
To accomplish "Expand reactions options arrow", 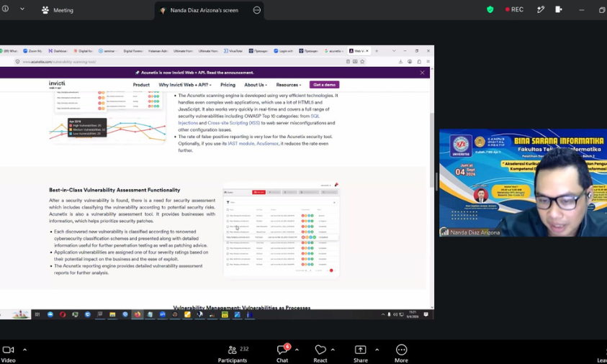I will (333, 350).
